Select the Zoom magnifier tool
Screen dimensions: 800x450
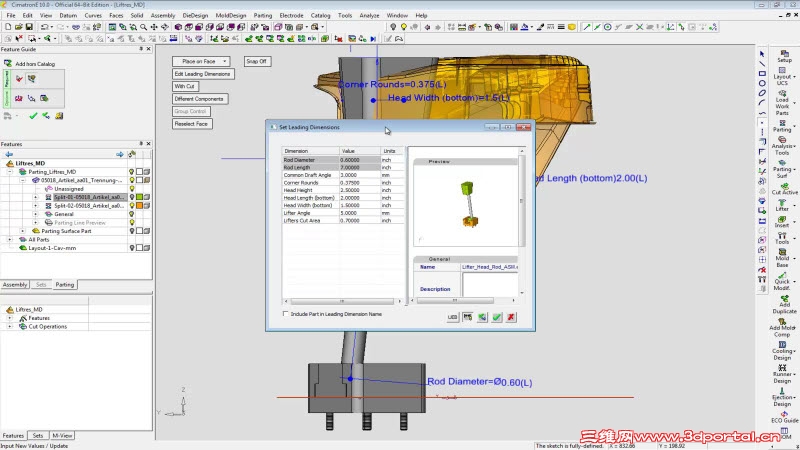143,27
